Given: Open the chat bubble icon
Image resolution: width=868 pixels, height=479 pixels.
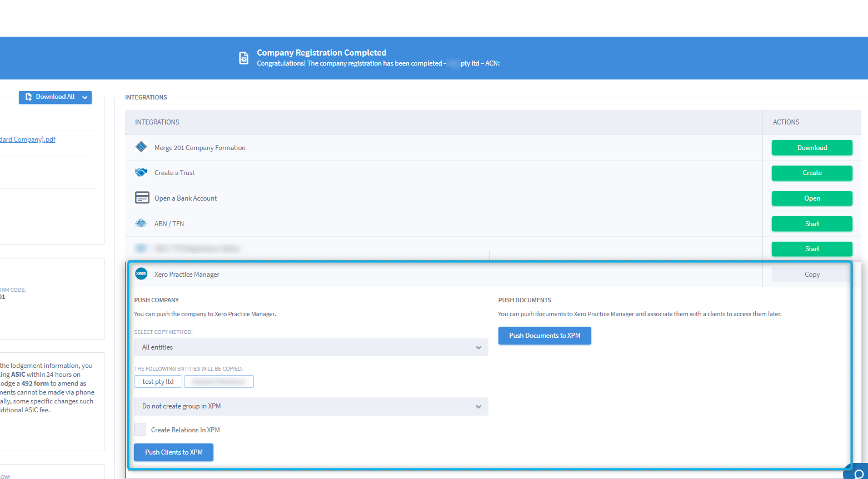Looking at the screenshot, I should click(859, 473).
